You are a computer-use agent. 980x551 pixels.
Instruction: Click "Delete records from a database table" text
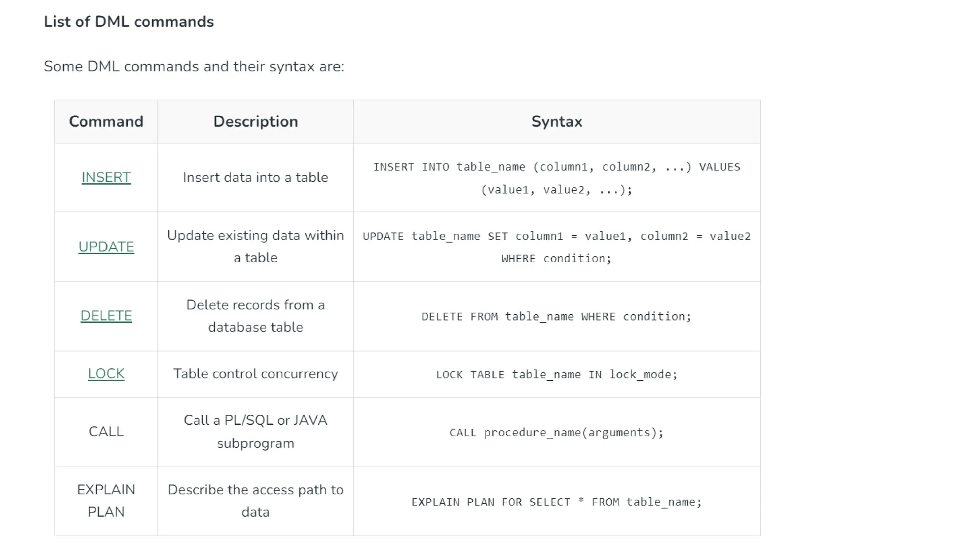256,316
